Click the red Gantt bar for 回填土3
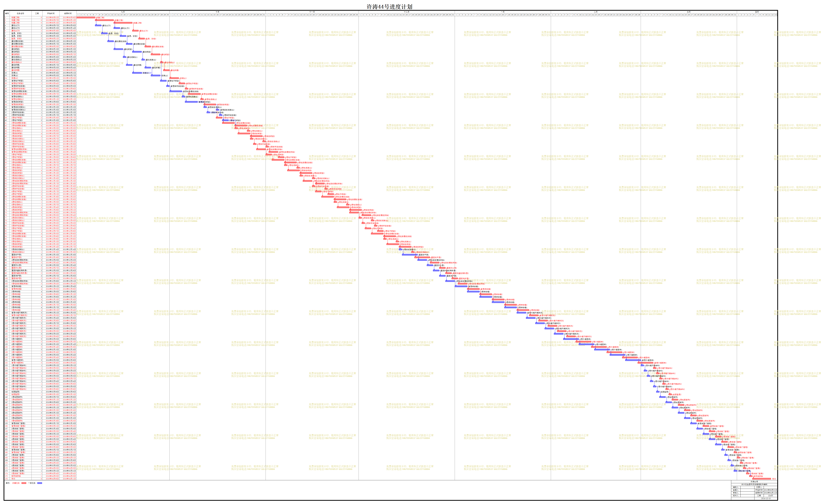This screenshot has height=504, width=821. coord(174,78)
